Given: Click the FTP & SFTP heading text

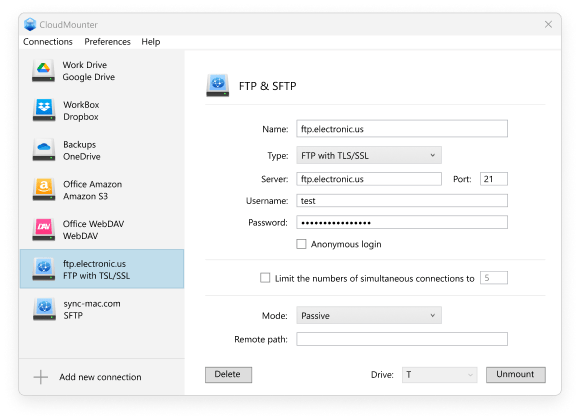Looking at the screenshot, I should tap(267, 86).
